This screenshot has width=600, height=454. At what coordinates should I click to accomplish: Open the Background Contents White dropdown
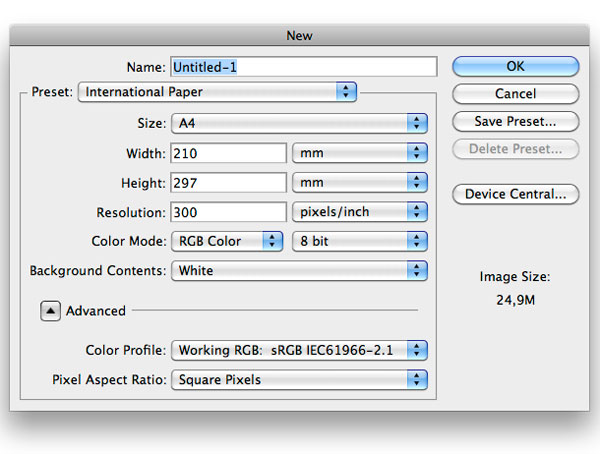click(x=299, y=271)
